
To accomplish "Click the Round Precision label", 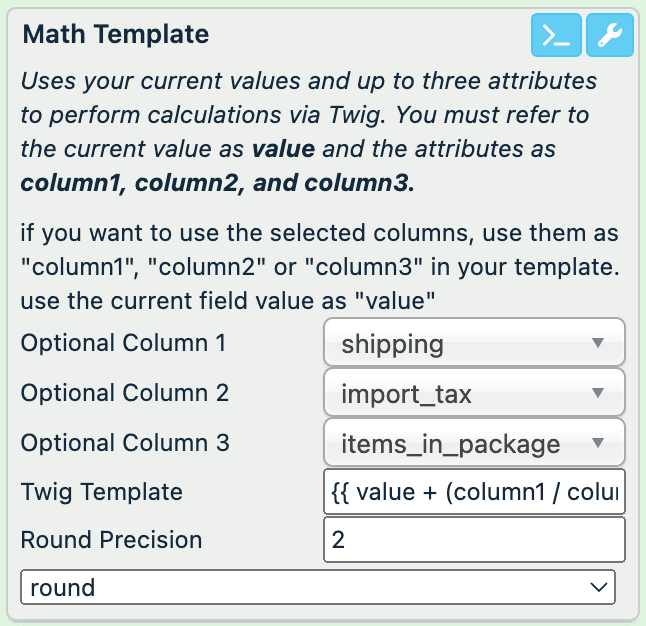I will pyautogui.click(x=111, y=540).
